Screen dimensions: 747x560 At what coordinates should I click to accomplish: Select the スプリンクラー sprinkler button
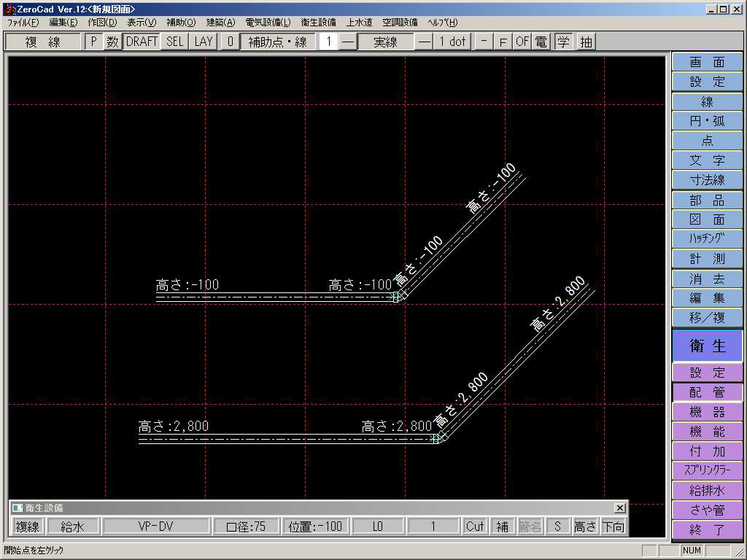click(707, 471)
